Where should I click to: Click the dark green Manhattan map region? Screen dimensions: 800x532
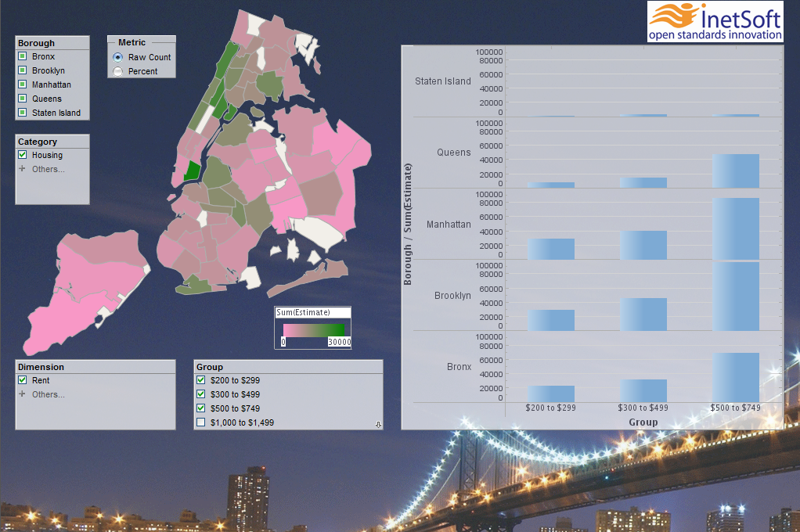(193, 171)
